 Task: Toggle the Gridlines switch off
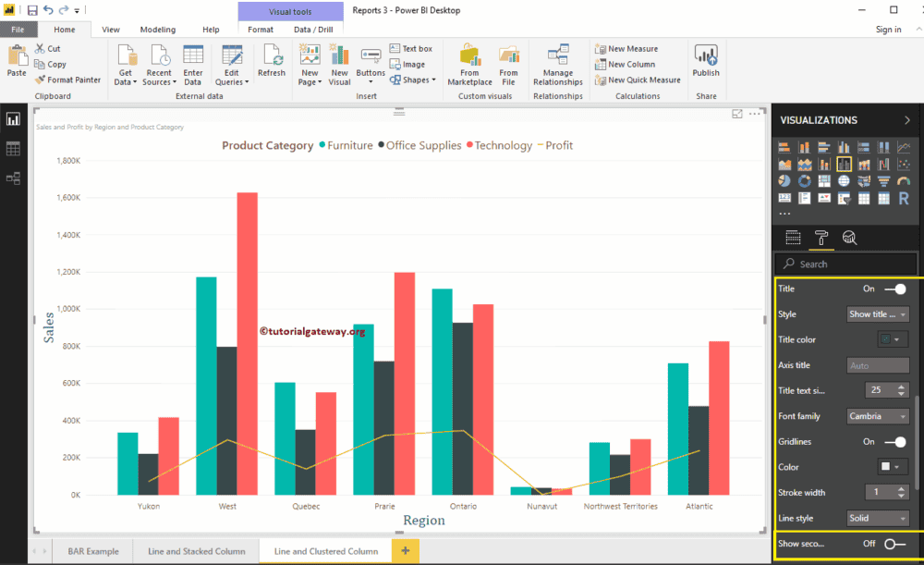895,442
